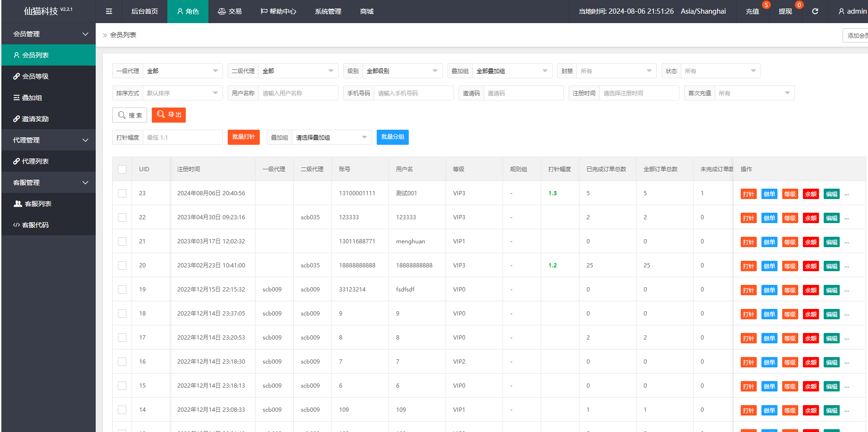Viewport: 868px width, 432px height.
Task: Click the 注册时间 date input field
Action: click(x=639, y=93)
